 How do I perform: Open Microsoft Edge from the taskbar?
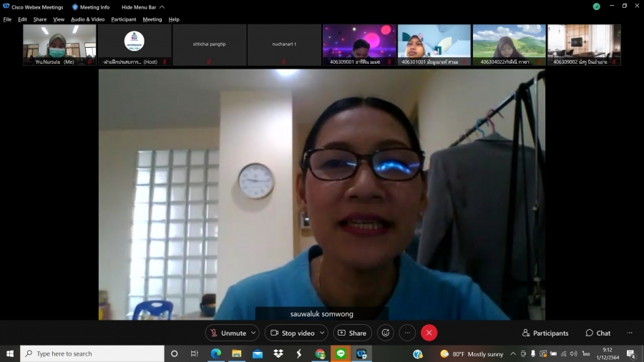pyautogui.click(x=215, y=353)
